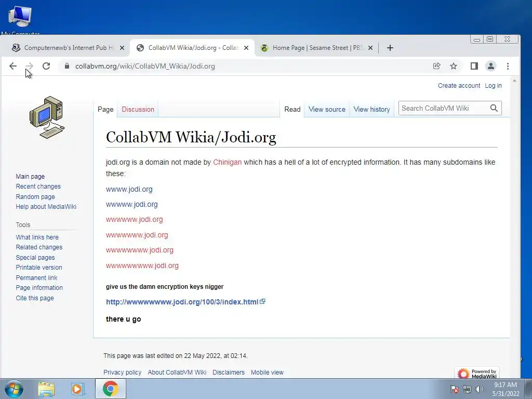532x399 pixels.
Task: Open the Windows Start orb
Action: point(14,389)
